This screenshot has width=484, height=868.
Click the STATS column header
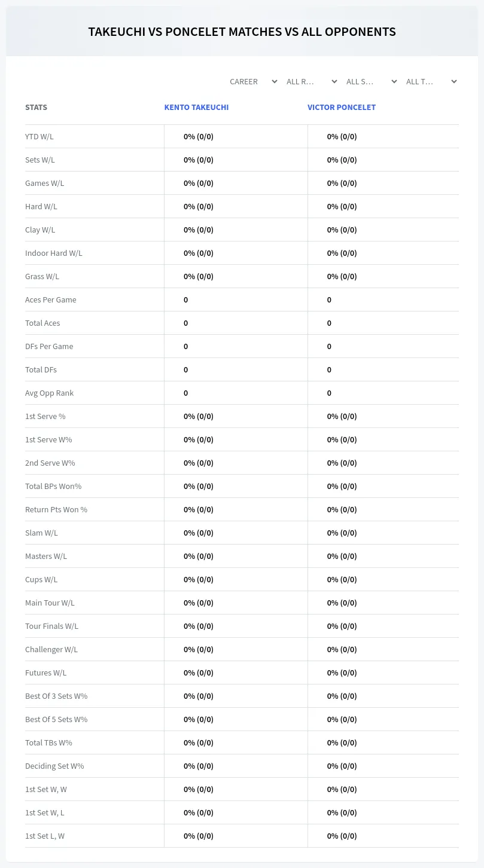(36, 108)
